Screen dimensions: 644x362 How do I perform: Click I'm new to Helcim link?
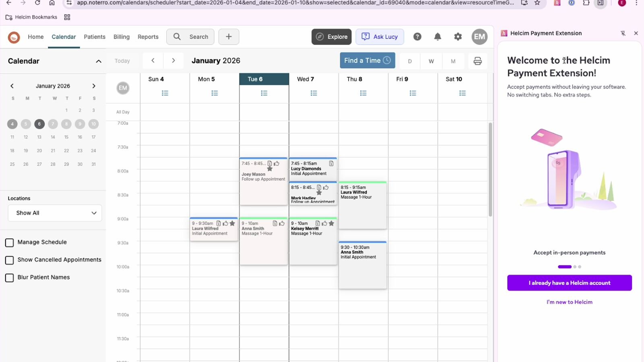[x=569, y=302]
